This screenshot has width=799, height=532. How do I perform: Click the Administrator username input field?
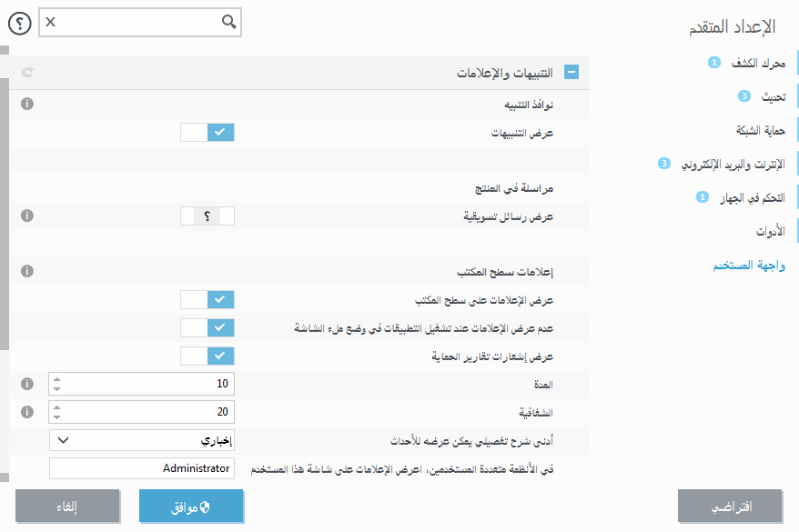click(141, 468)
